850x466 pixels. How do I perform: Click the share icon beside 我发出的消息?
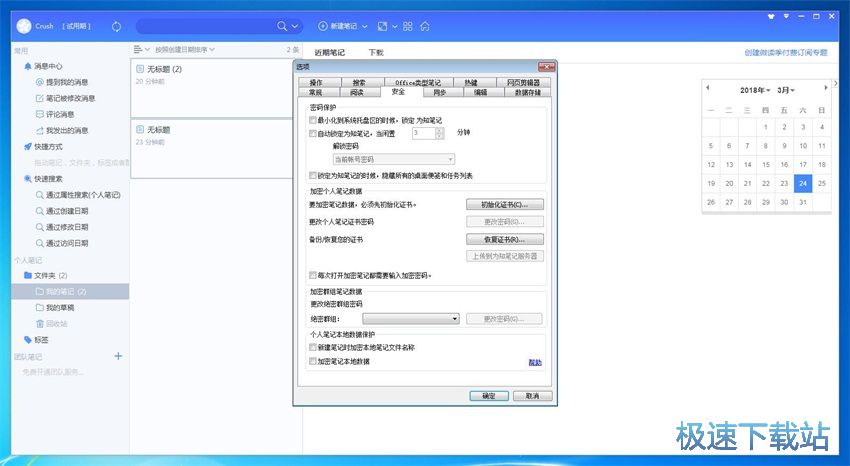[x=39, y=131]
